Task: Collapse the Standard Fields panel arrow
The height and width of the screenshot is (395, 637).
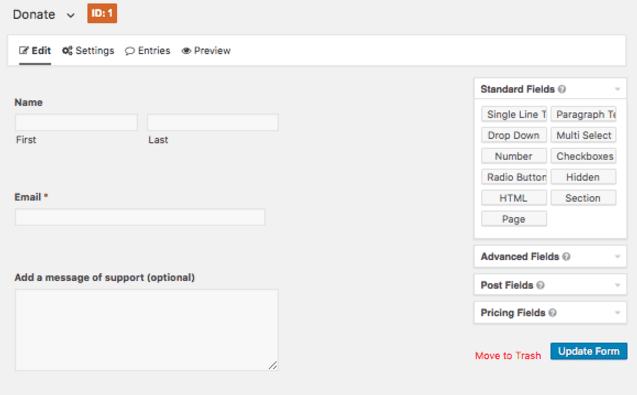Action: coord(618,89)
